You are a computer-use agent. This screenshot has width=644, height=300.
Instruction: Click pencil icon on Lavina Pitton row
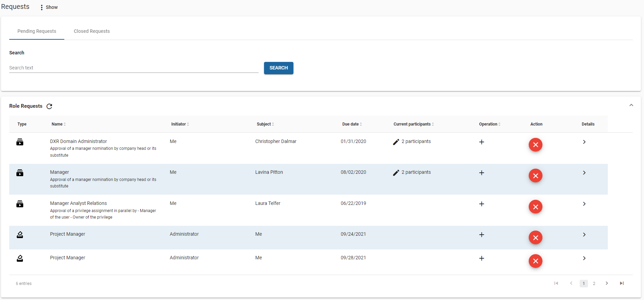pyautogui.click(x=396, y=173)
